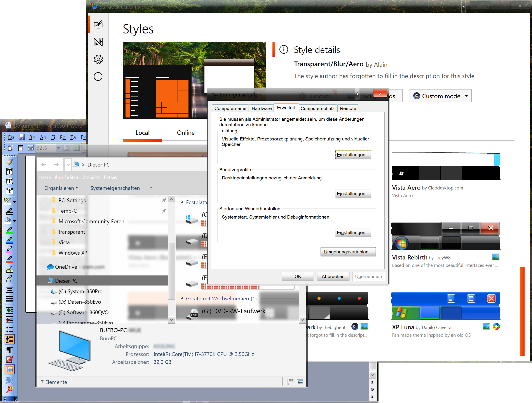Open Explorer's recent locations dropdown arrow
Screen dimensions: 532x403
68,165
